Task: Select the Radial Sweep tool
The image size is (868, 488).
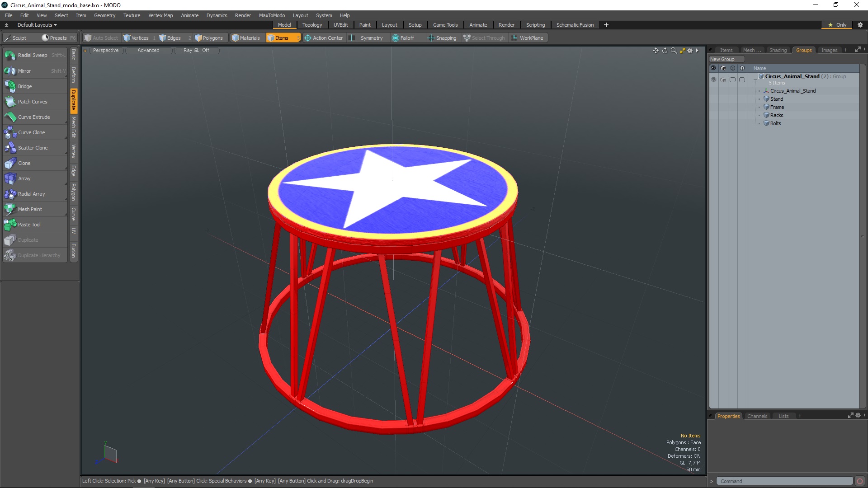Action: tap(32, 55)
